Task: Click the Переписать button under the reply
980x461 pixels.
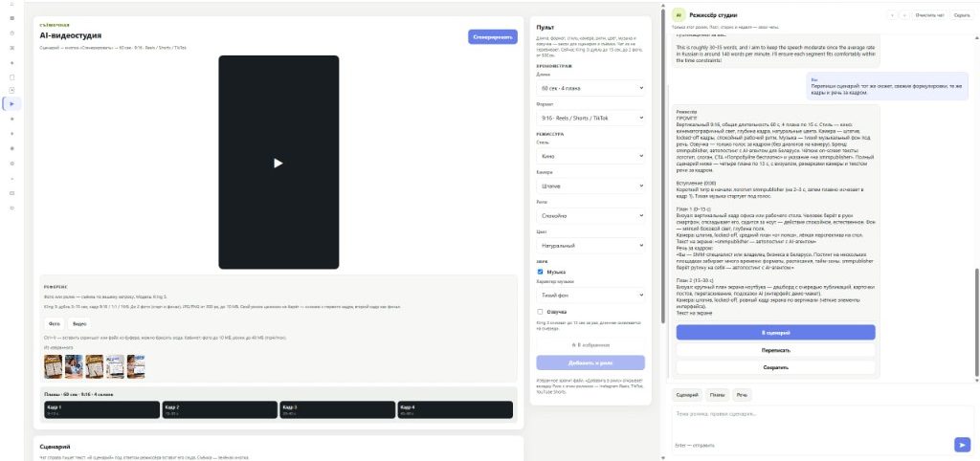Action: click(x=775, y=350)
